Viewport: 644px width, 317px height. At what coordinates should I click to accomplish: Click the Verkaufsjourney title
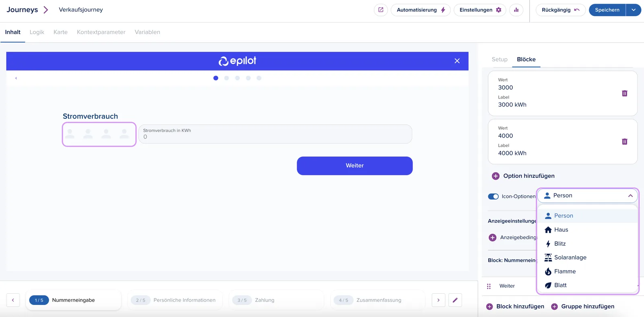pyautogui.click(x=81, y=10)
